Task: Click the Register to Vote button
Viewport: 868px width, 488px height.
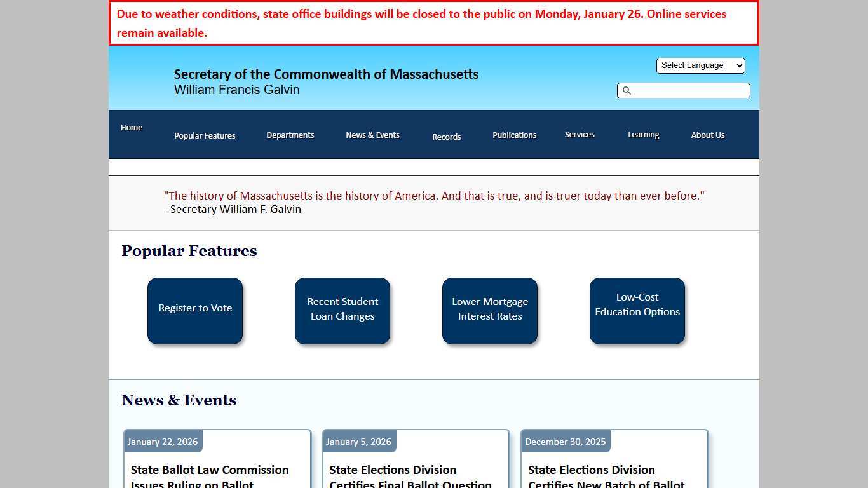Action: pyautogui.click(x=195, y=311)
